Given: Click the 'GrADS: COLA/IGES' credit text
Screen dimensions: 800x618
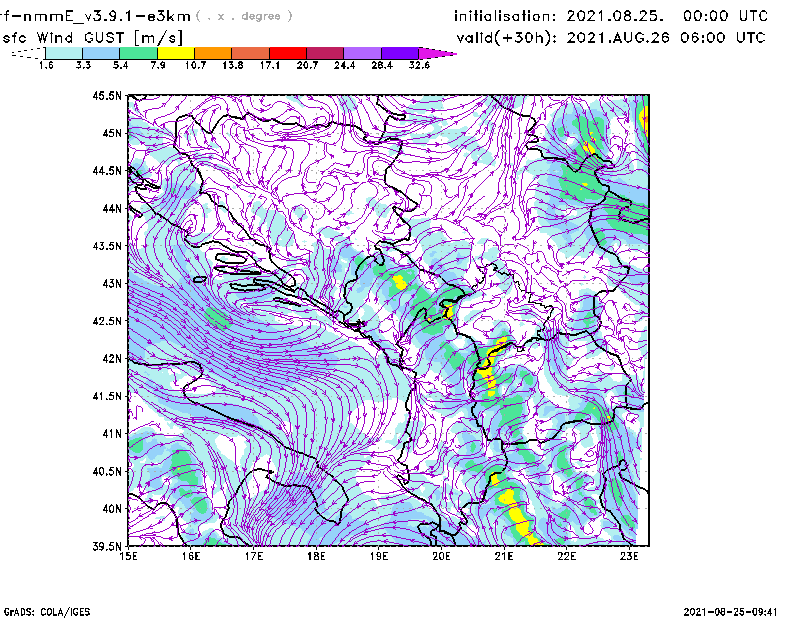Looking at the screenshot, I should [x=47, y=612].
